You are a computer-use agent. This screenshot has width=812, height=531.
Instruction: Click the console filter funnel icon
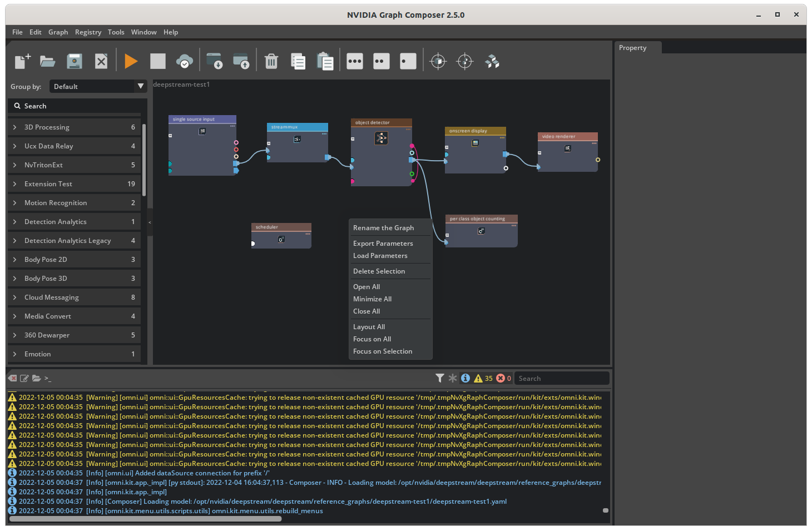pyautogui.click(x=440, y=378)
